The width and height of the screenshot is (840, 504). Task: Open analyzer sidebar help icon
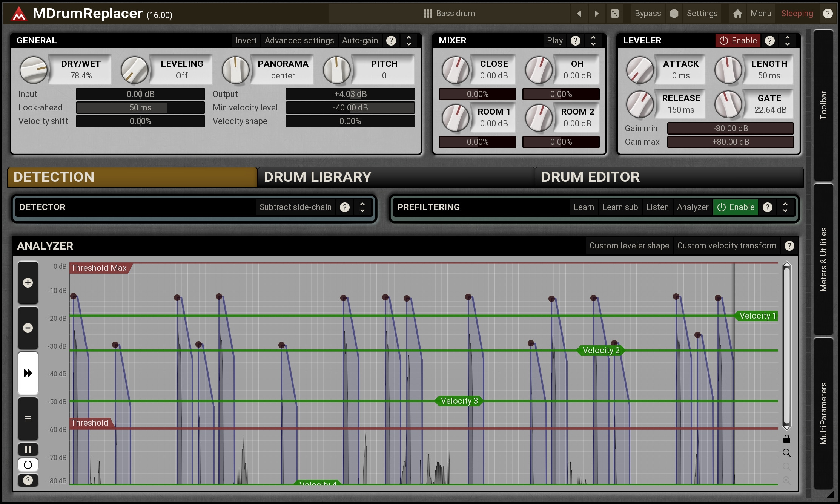(x=28, y=480)
